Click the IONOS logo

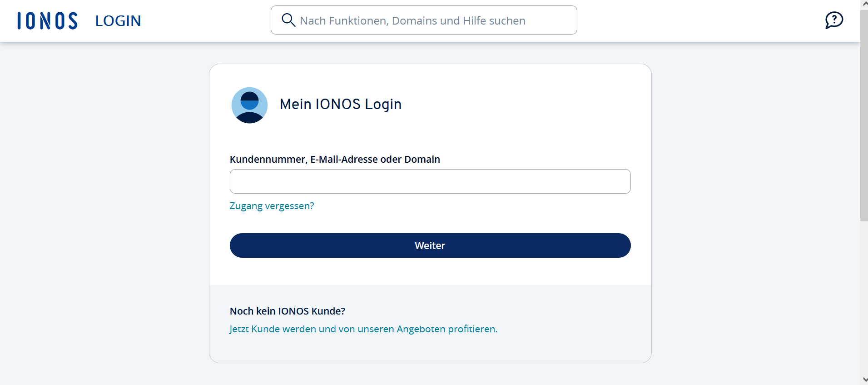click(48, 21)
